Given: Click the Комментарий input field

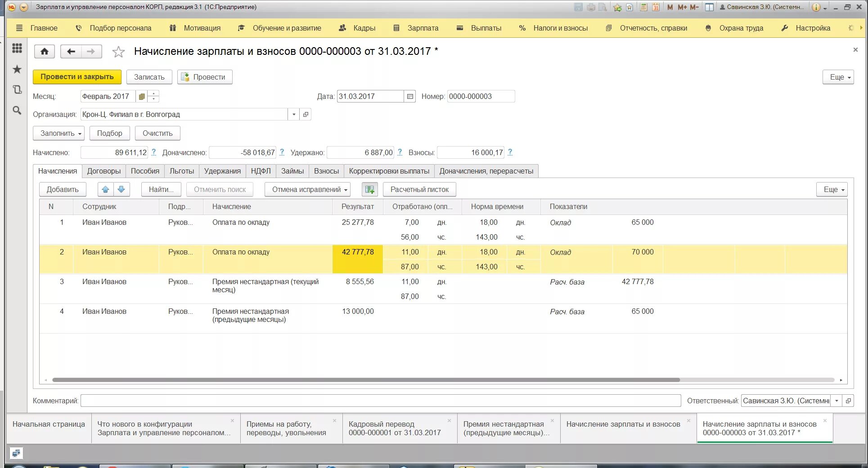Looking at the screenshot, I should [x=381, y=401].
